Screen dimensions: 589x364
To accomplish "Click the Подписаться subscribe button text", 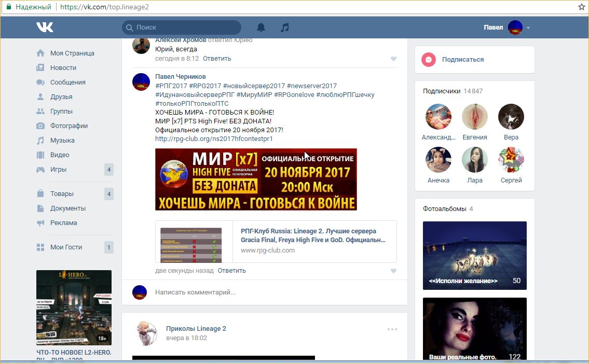I will 463,60.
